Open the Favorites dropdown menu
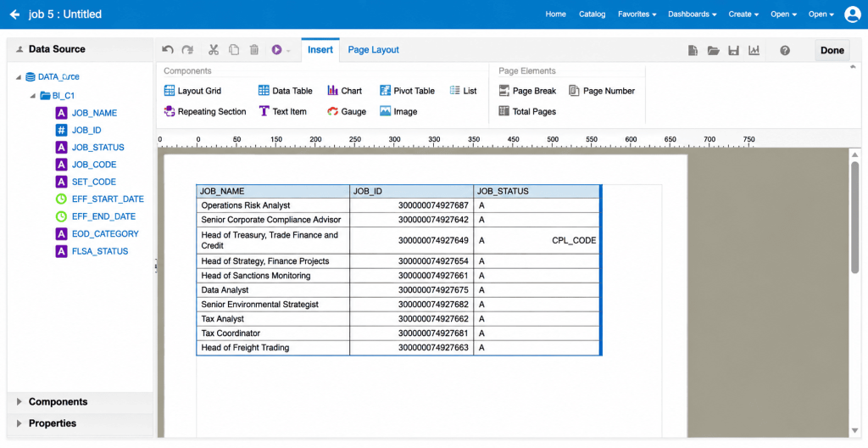 pyautogui.click(x=637, y=14)
